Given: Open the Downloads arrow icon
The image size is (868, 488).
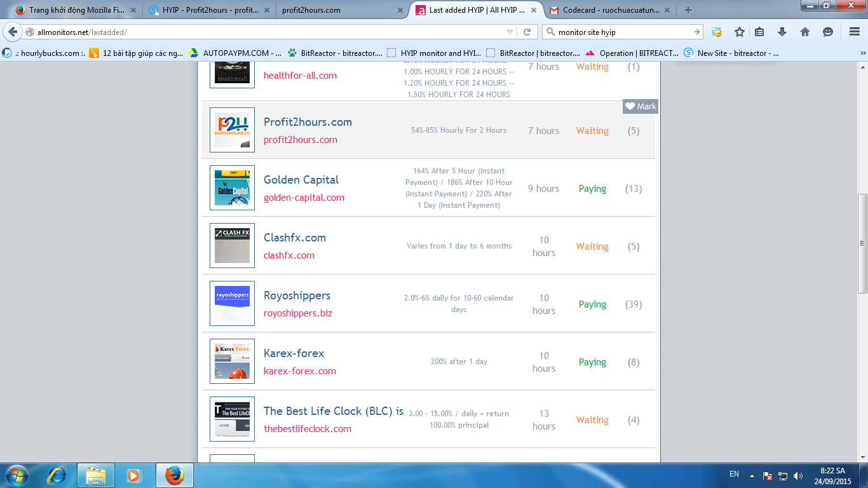Looking at the screenshot, I should [782, 32].
